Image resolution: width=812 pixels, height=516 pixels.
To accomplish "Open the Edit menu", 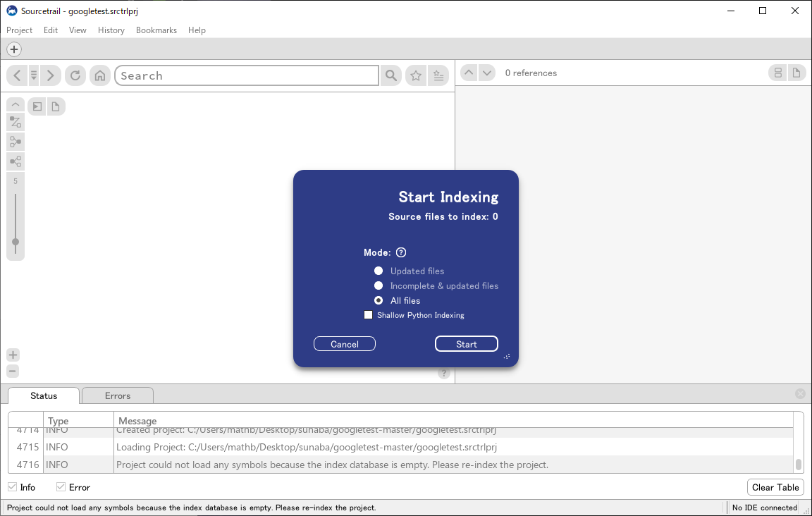I will [51, 30].
